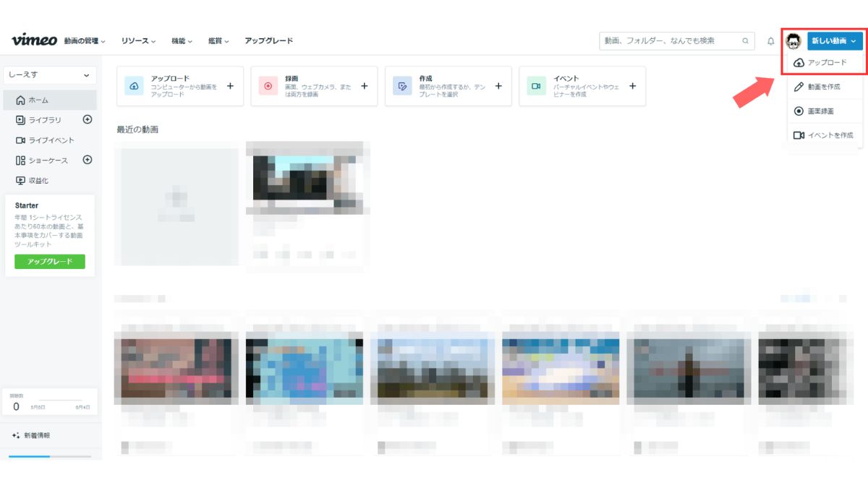Viewport: 868px width, 488px height.
Task: Click the green アップグレード button
Action: pyautogui.click(x=50, y=262)
